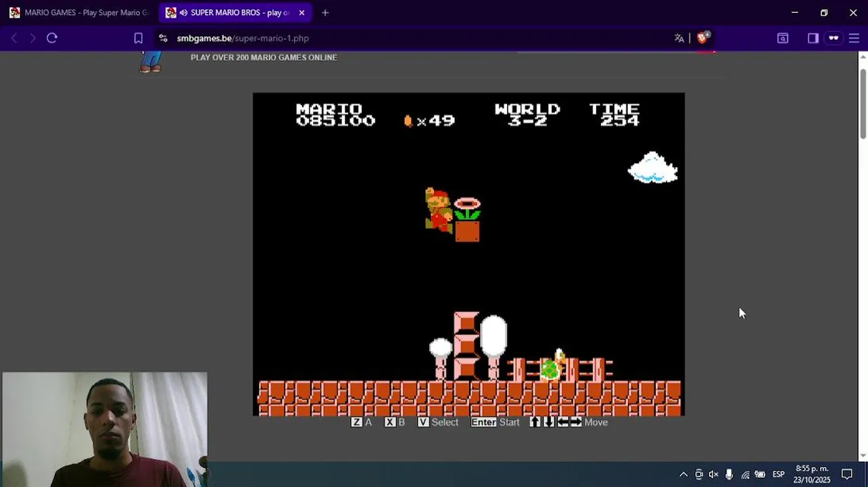Click the Mario logo in the site header
The height and width of the screenshot is (487, 868).
tap(151, 62)
